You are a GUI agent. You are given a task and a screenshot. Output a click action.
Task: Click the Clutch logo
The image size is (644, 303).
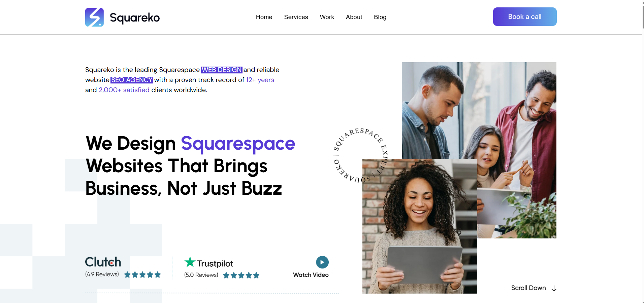(x=103, y=262)
